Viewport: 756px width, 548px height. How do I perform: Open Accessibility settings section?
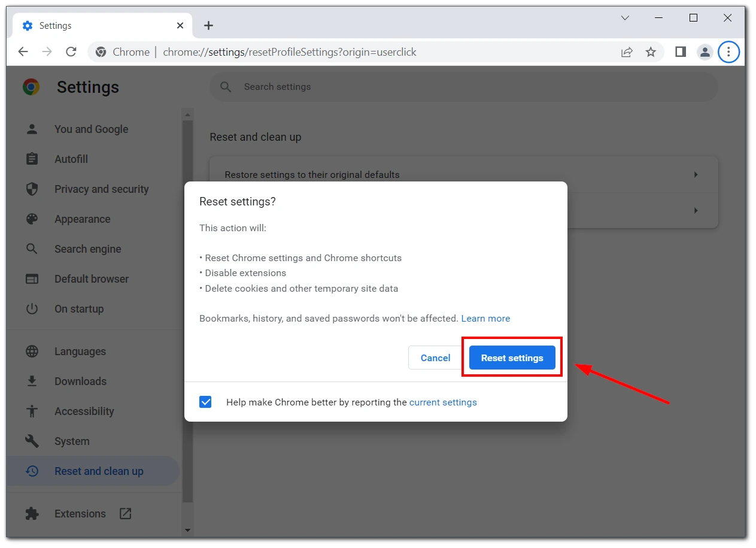tap(84, 411)
